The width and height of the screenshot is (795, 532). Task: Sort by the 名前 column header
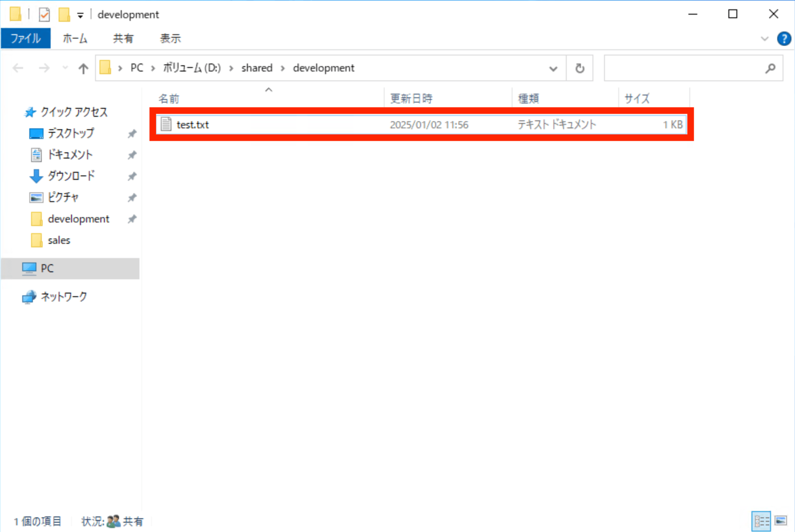269,98
